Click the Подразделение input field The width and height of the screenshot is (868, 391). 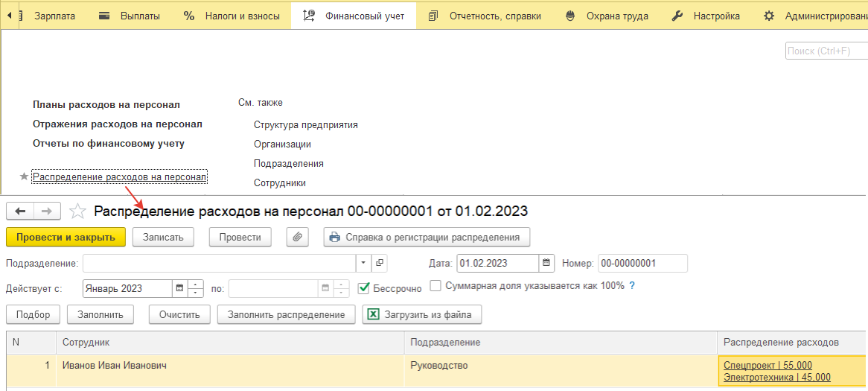[219, 263]
